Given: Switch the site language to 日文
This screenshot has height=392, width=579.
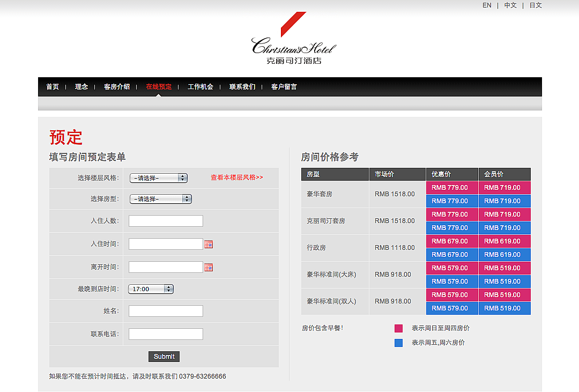Looking at the screenshot, I should pos(536,5).
